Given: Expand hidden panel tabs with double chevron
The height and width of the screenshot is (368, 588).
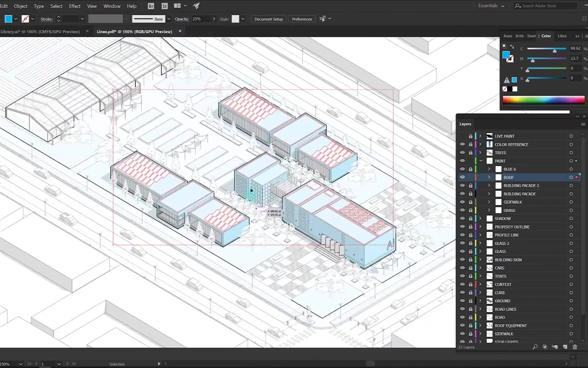Looking at the screenshot, I should (x=577, y=36).
